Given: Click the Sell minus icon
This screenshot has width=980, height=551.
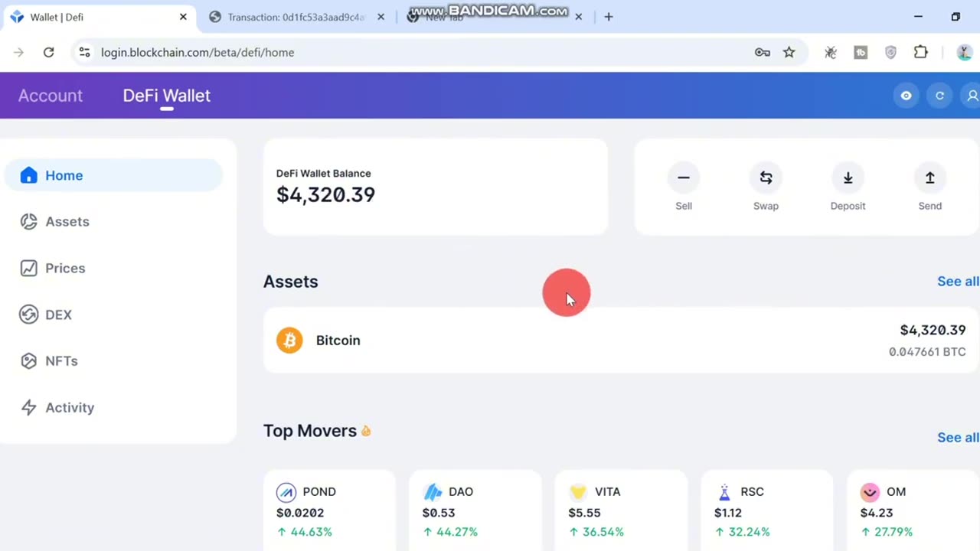Looking at the screenshot, I should point(684,178).
